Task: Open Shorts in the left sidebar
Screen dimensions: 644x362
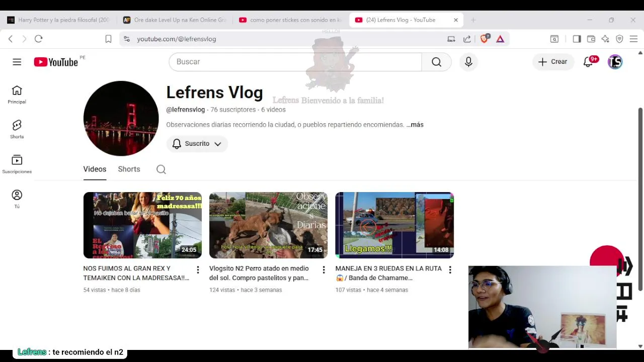Action: pyautogui.click(x=17, y=129)
